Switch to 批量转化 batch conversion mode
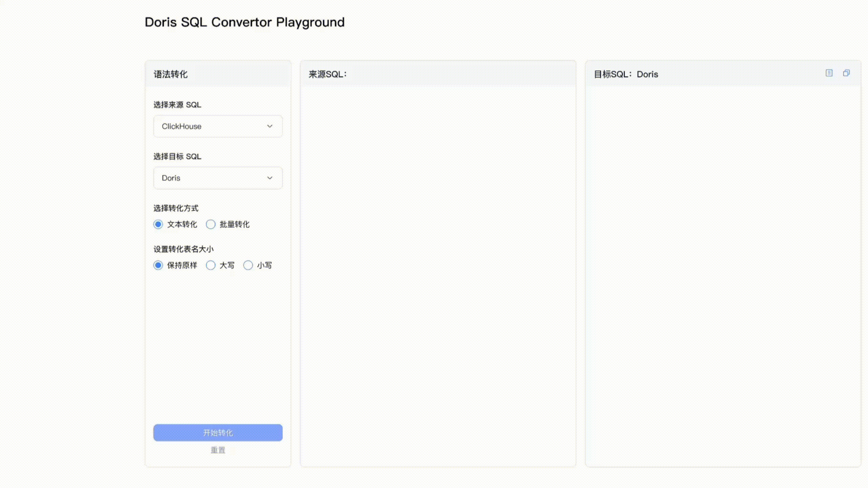The height and width of the screenshot is (488, 868). (211, 224)
